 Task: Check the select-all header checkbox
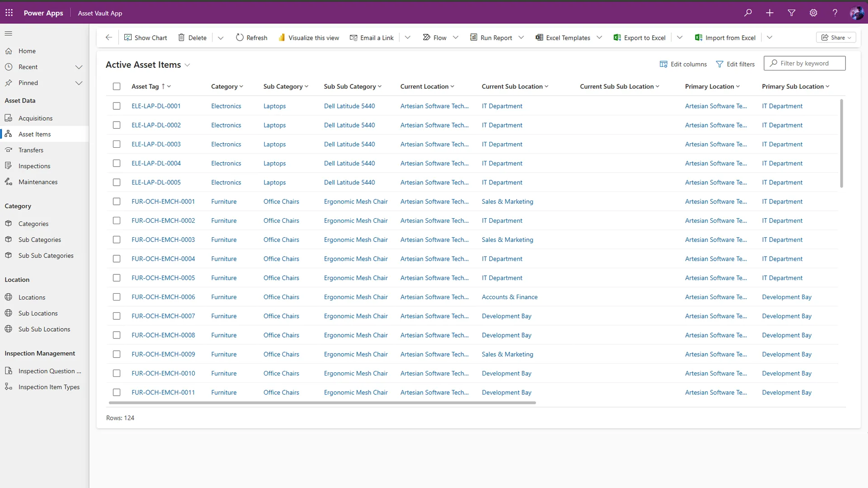tap(117, 86)
